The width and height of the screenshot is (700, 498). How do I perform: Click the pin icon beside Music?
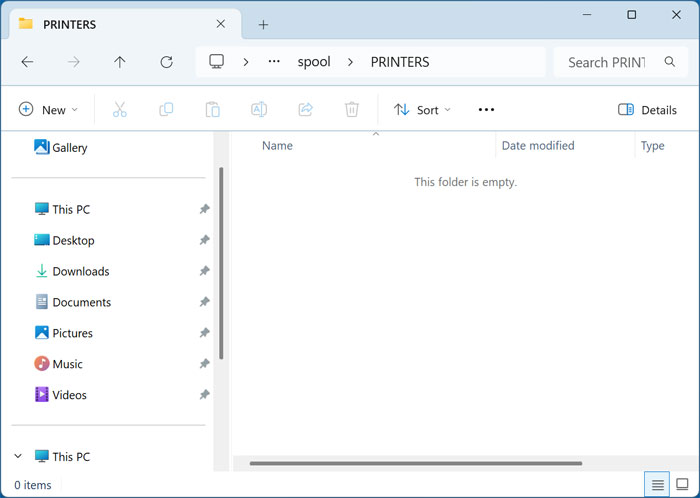(x=204, y=364)
